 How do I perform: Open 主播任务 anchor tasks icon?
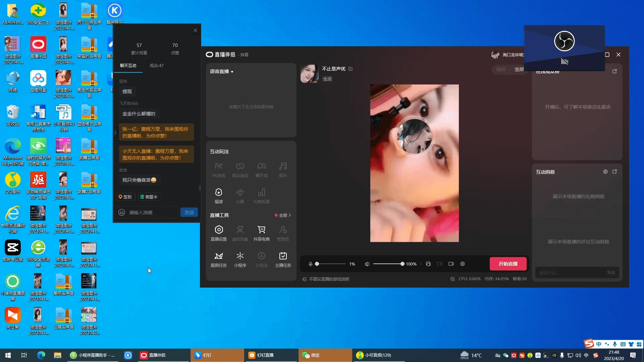(x=283, y=259)
